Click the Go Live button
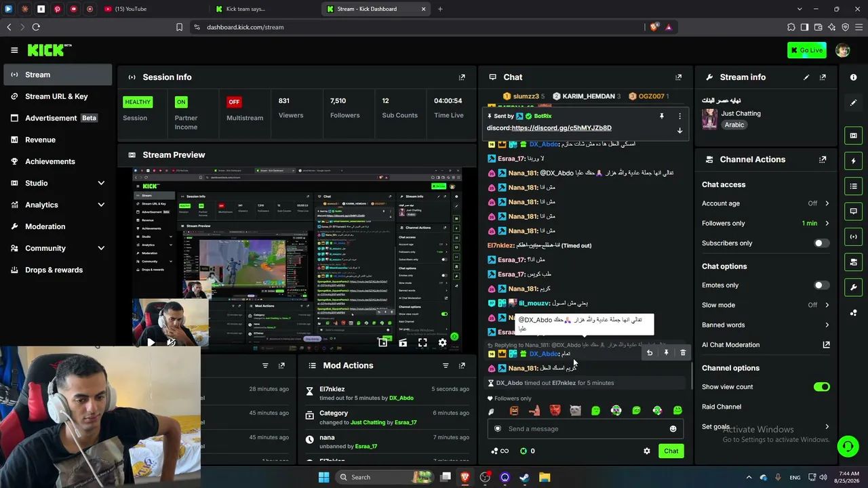The height and width of the screenshot is (488, 868). coord(806,50)
